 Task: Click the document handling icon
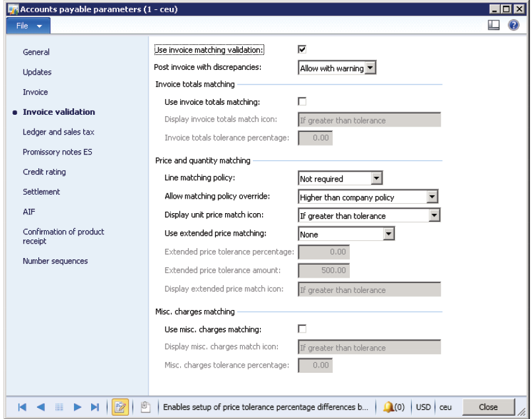click(x=146, y=407)
